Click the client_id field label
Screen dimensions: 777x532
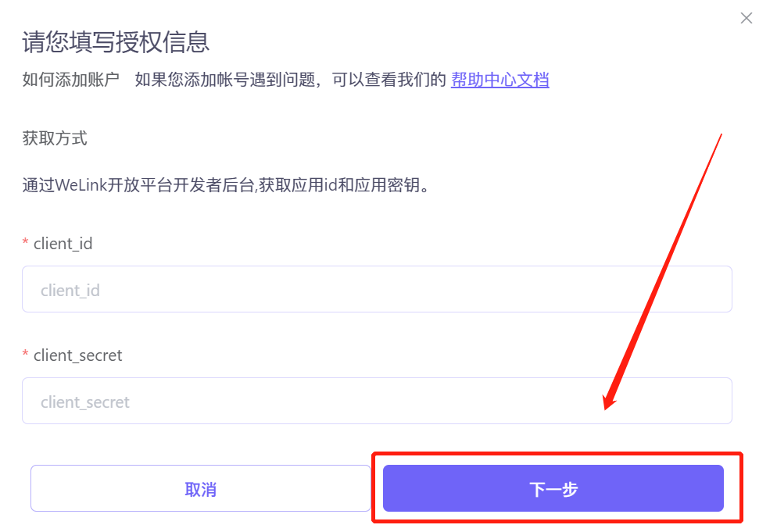pos(63,244)
